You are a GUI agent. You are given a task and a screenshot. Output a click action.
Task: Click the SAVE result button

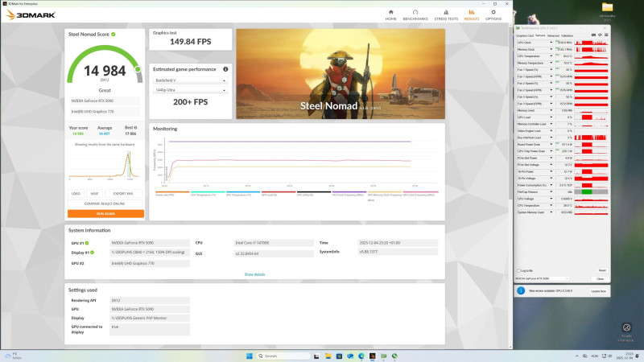(x=94, y=194)
